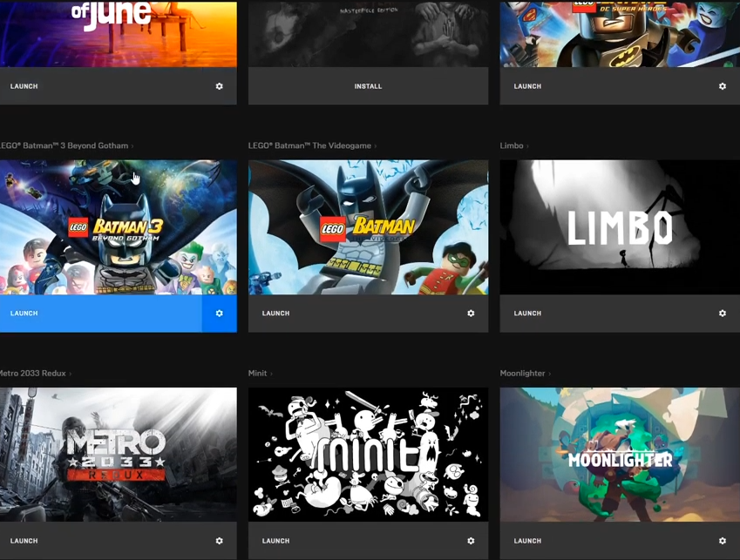Open settings gear for Moonlighter
Image resolution: width=740 pixels, height=560 pixels.
click(x=722, y=541)
